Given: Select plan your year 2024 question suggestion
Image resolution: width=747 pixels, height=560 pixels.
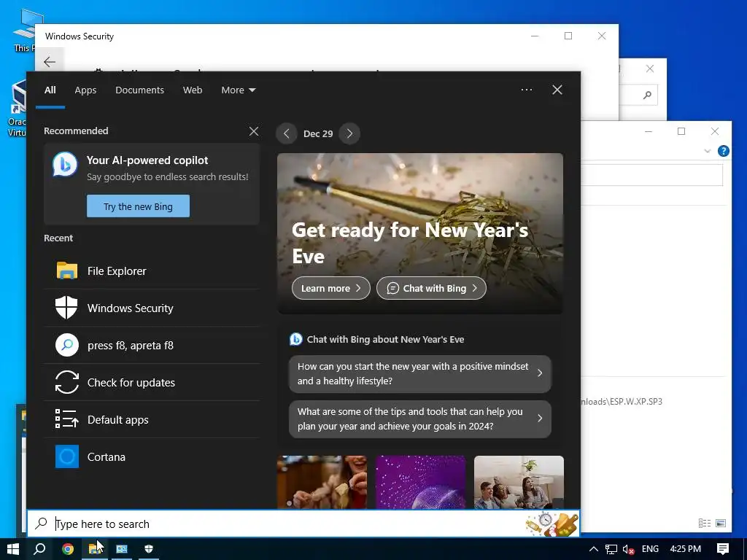Looking at the screenshot, I should tap(419, 419).
